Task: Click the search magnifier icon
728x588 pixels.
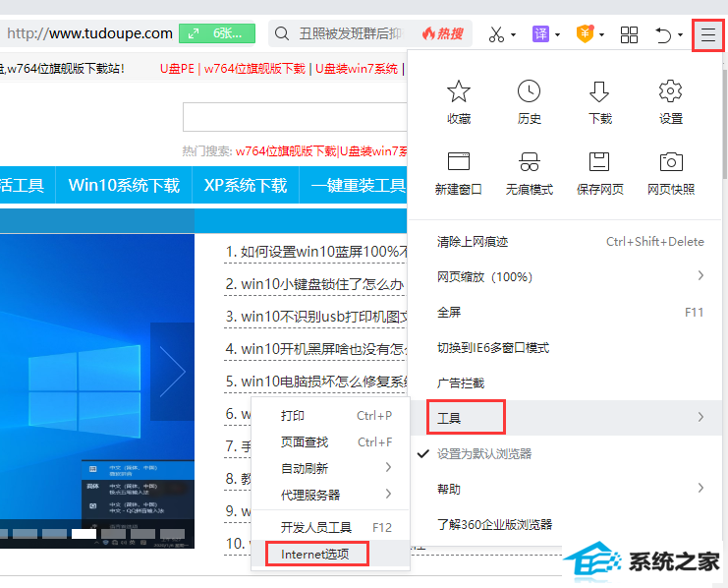Action: tap(281, 33)
